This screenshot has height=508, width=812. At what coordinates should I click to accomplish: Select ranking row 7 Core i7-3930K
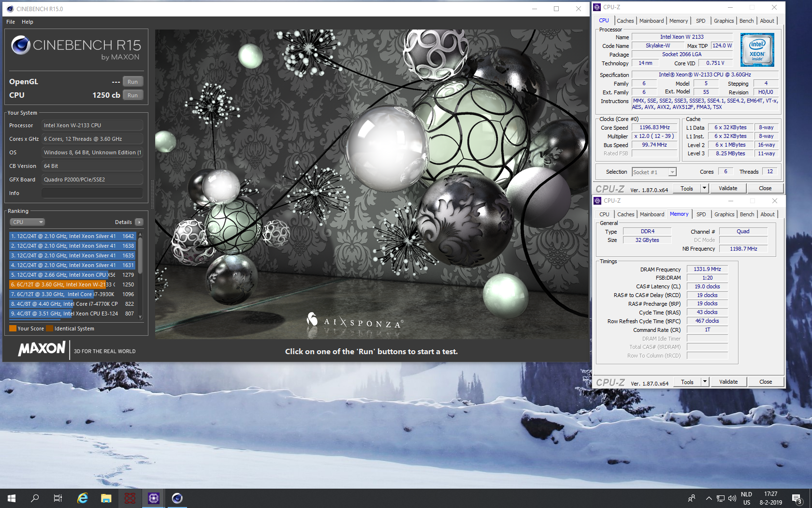[x=72, y=294]
